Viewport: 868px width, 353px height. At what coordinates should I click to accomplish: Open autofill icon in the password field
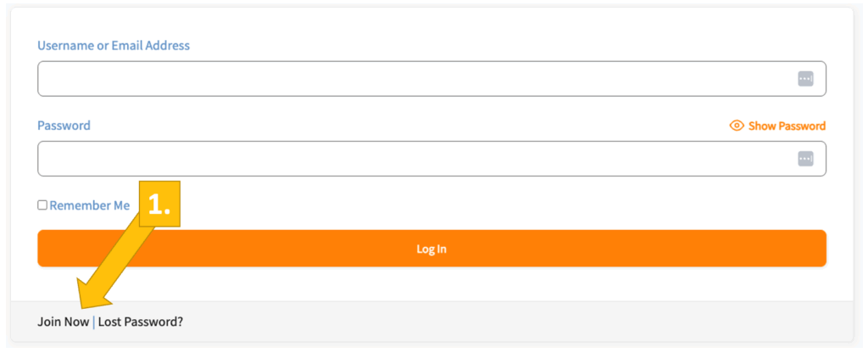805,159
